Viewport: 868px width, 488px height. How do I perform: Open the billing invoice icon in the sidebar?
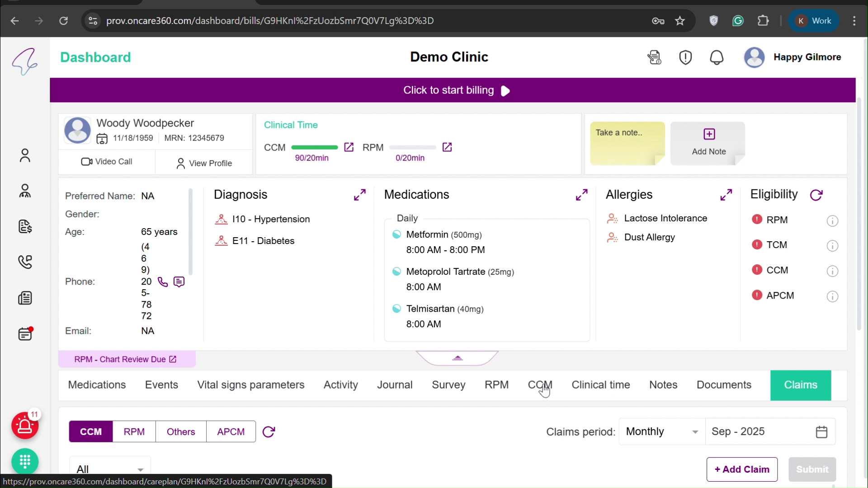pos(25,227)
